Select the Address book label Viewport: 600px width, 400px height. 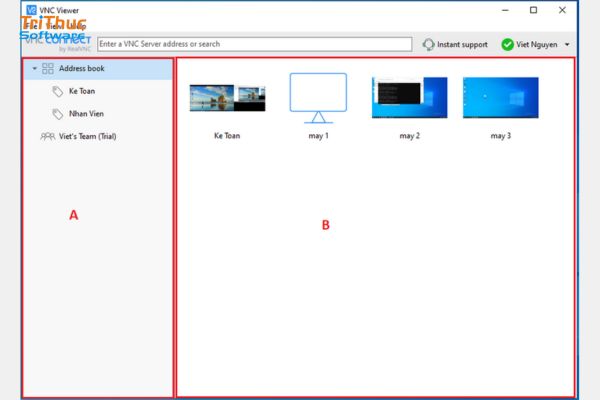tap(82, 69)
